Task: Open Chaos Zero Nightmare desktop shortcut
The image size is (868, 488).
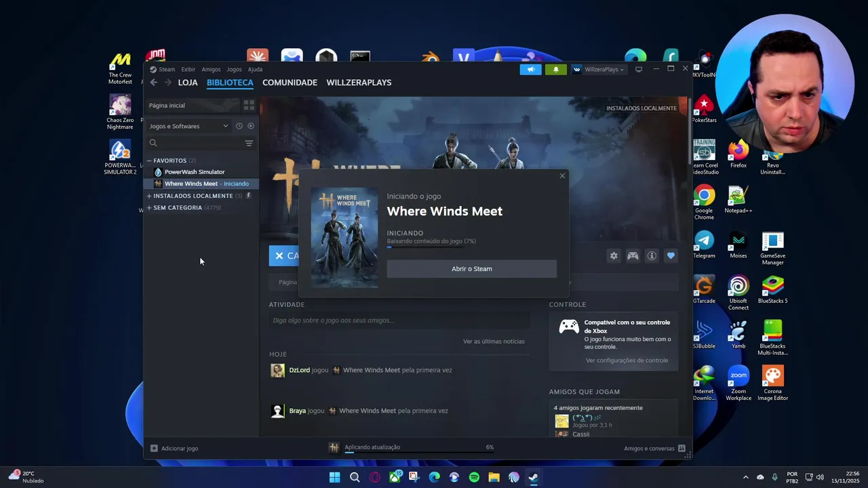Action: 120,113
